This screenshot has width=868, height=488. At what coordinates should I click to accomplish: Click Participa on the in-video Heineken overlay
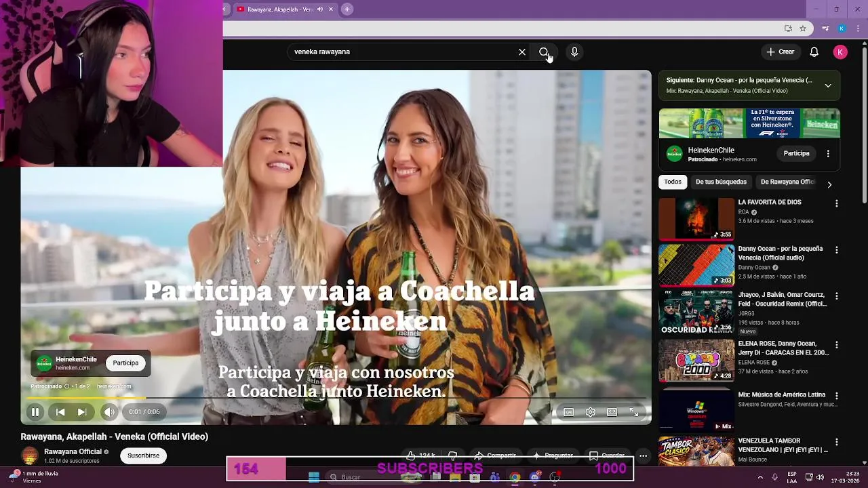(x=125, y=363)
